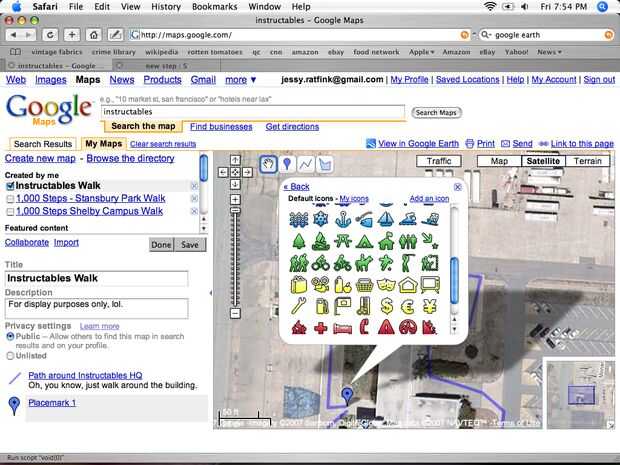
Task: Select the red warning triangle icon
Action: [386, 328]
